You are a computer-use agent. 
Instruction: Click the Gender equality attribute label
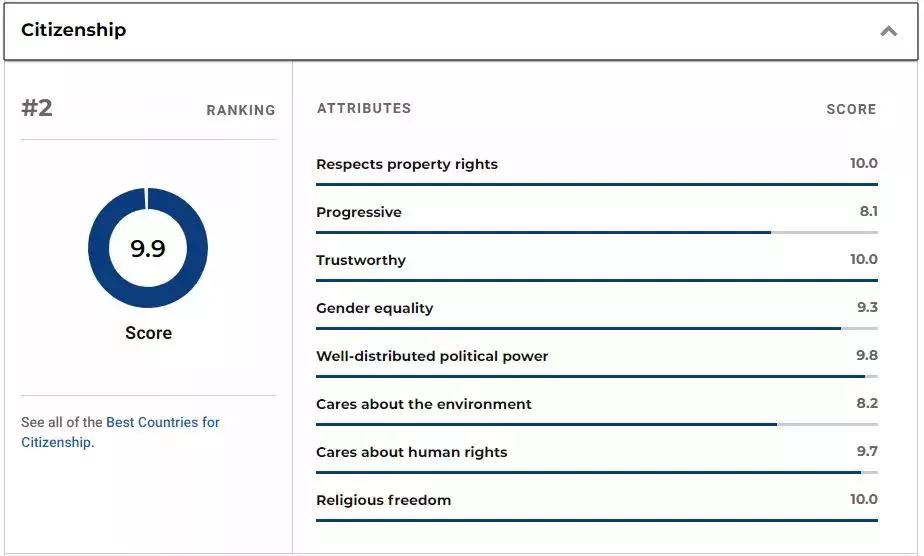coord(375,308)
